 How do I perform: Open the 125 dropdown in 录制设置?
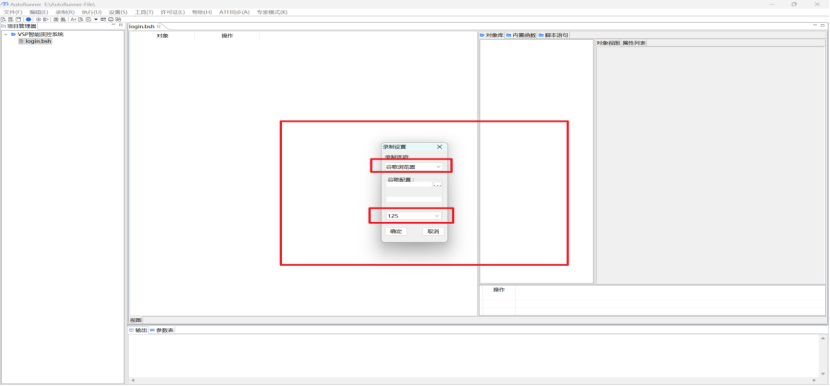(413, 216)
